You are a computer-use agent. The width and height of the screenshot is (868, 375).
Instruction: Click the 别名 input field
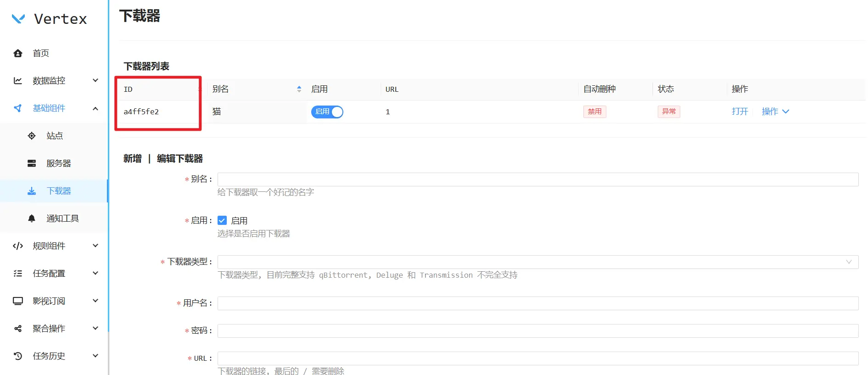538,179
